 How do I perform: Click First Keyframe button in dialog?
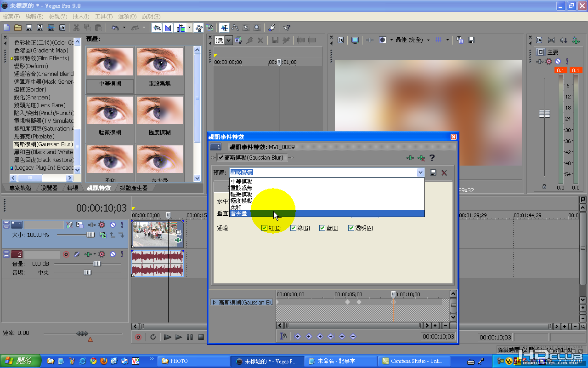[x=298, y=337]
